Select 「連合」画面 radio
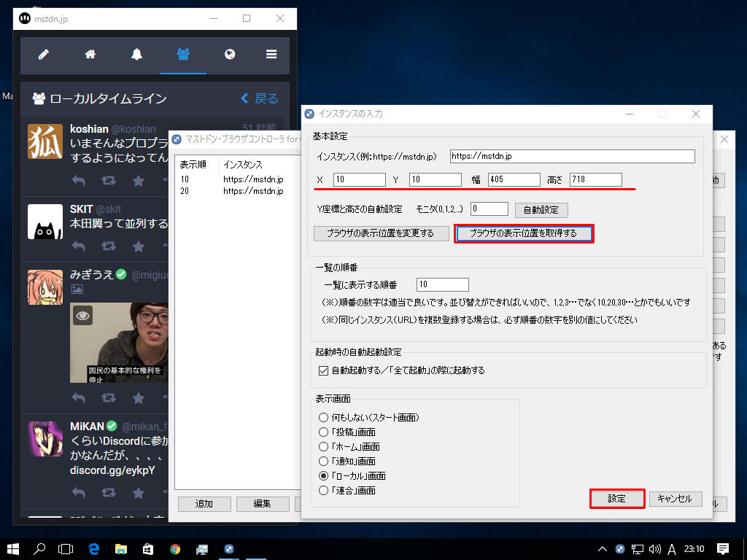The width and height of the screenshot is (747, 560). (x=323, y=491)
